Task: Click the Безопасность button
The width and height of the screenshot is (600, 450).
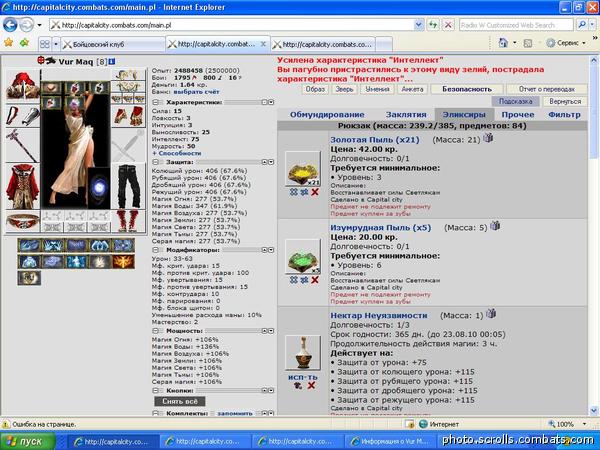Action: pyautogui.click(x=467, y=89)
